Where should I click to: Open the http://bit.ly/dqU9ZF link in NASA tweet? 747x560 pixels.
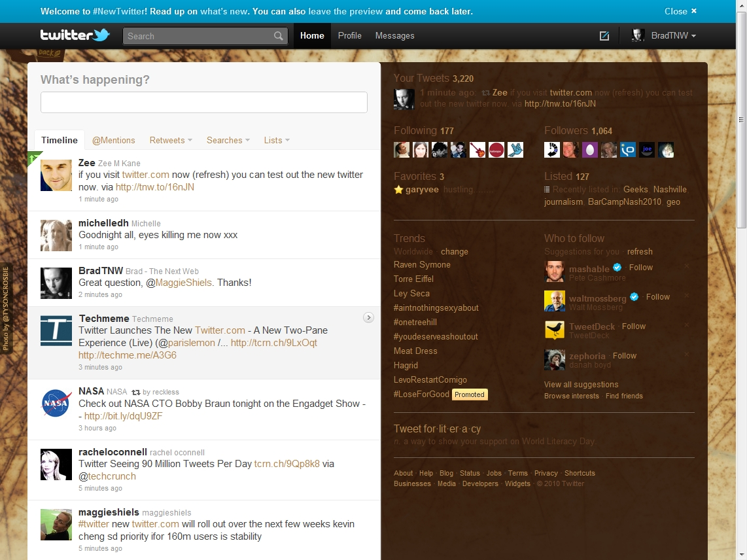point(124,416)
